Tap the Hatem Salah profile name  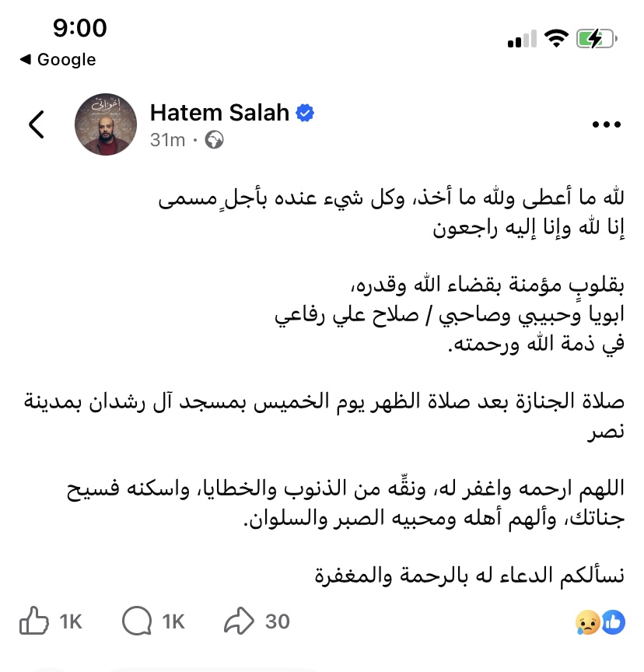(x=219, y=113)
